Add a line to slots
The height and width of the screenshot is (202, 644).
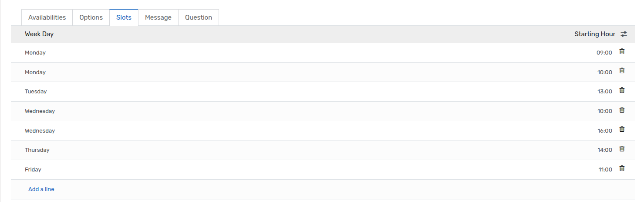41,189
